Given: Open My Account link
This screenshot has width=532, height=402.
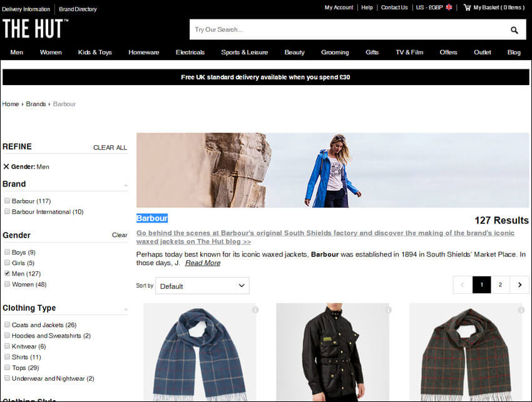Looking at the screenshot, I should (x=339, y=8).
